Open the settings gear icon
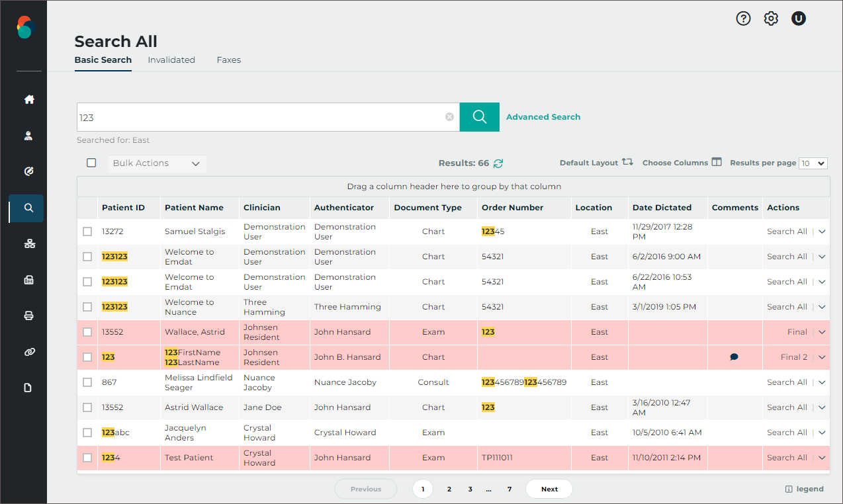843x504 pixels. pos(771,19)
